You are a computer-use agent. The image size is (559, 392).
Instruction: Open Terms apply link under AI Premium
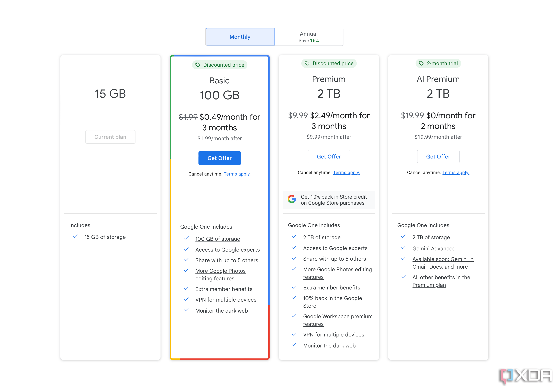click(456, 173)
